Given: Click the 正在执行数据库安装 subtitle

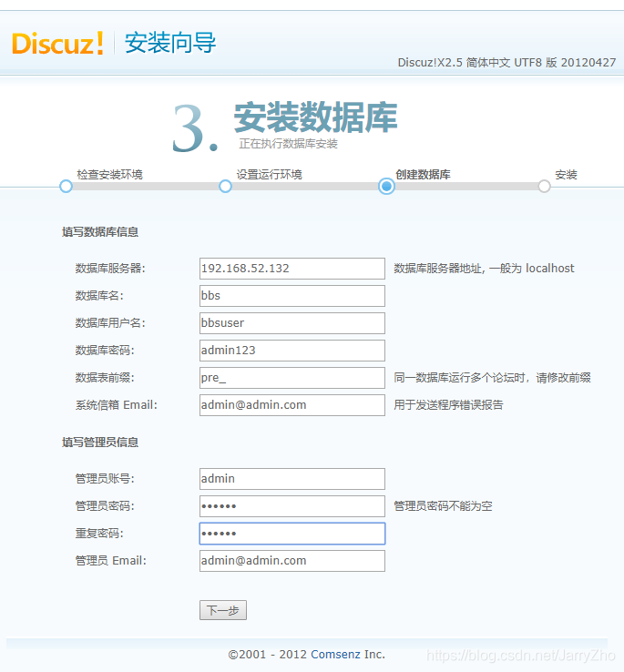Looking at the screenshot, I should pyautogui.click(x=288, y=144).
